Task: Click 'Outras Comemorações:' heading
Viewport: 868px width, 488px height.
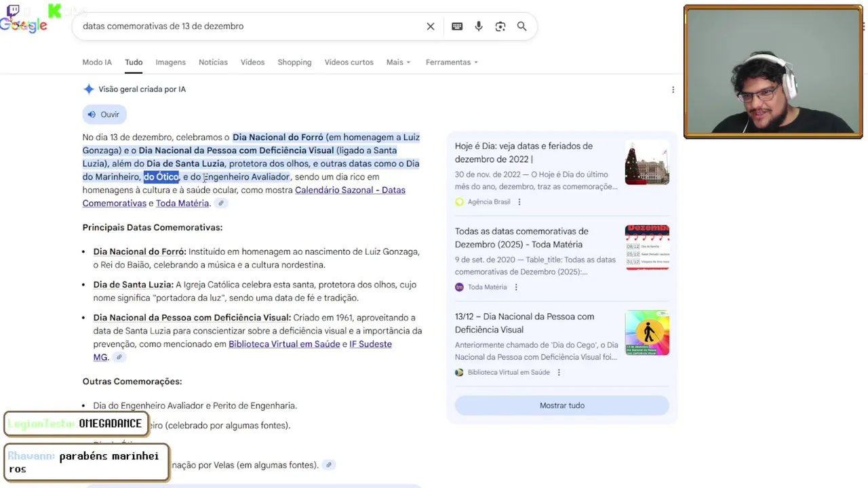Action: pos(132,382)
